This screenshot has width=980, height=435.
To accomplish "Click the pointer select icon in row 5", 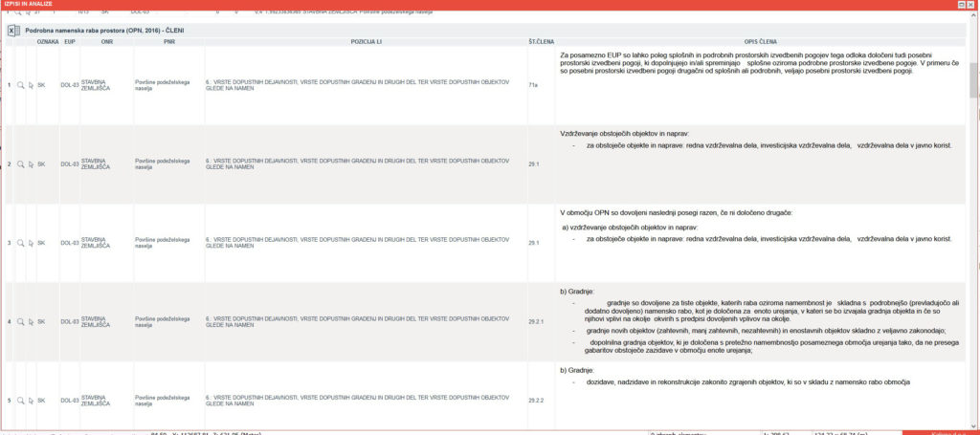I will (x=31, y=400).
